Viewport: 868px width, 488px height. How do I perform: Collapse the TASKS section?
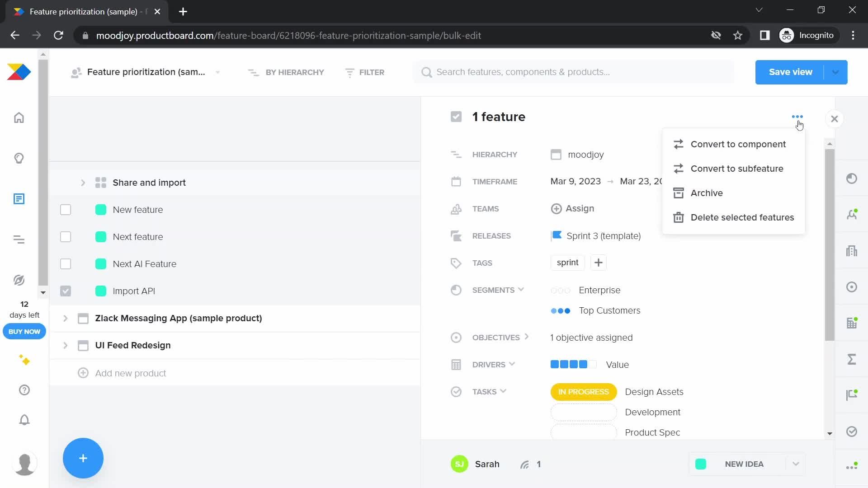click(503, 391)
